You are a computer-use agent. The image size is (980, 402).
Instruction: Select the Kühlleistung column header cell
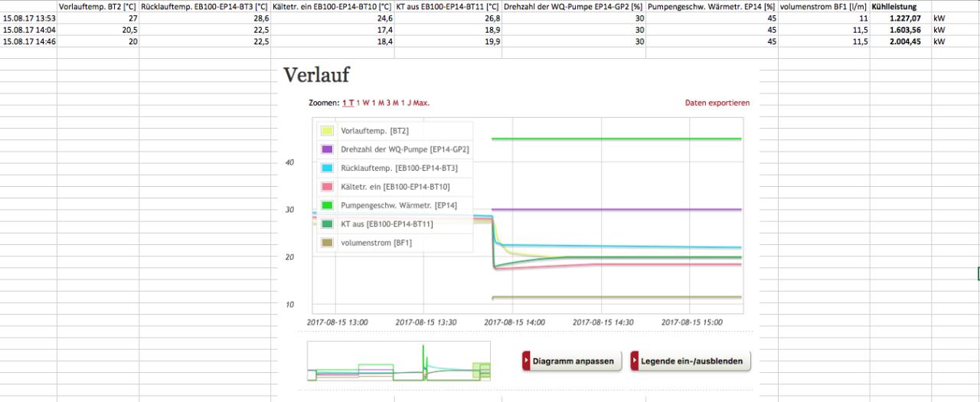(900, 7)
